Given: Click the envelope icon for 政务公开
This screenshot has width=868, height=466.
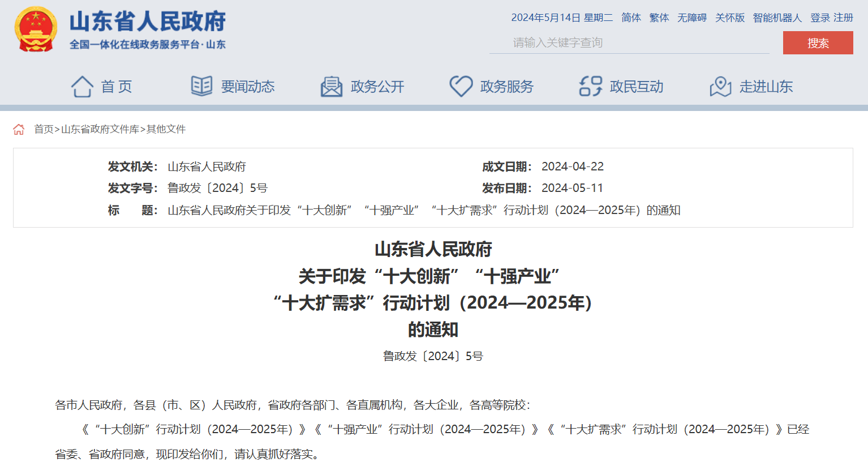Looking at the screenshot, I should 332,87.
